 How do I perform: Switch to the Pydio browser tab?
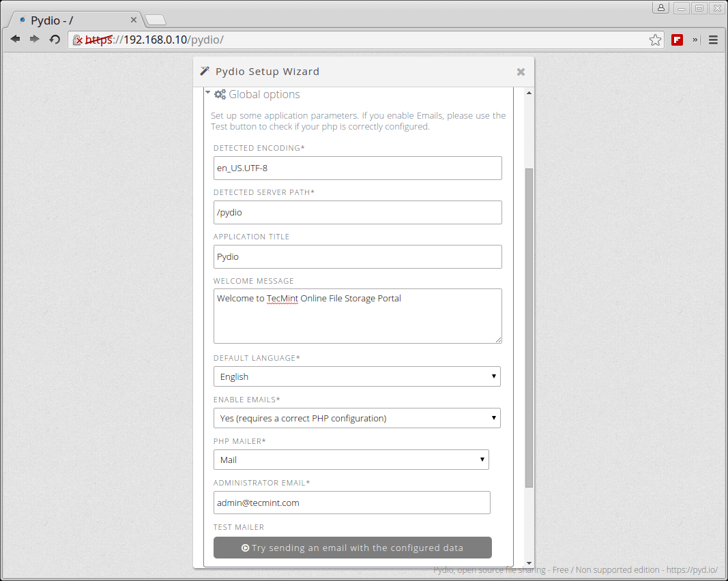pyautogui.click(x=75, y=20)
